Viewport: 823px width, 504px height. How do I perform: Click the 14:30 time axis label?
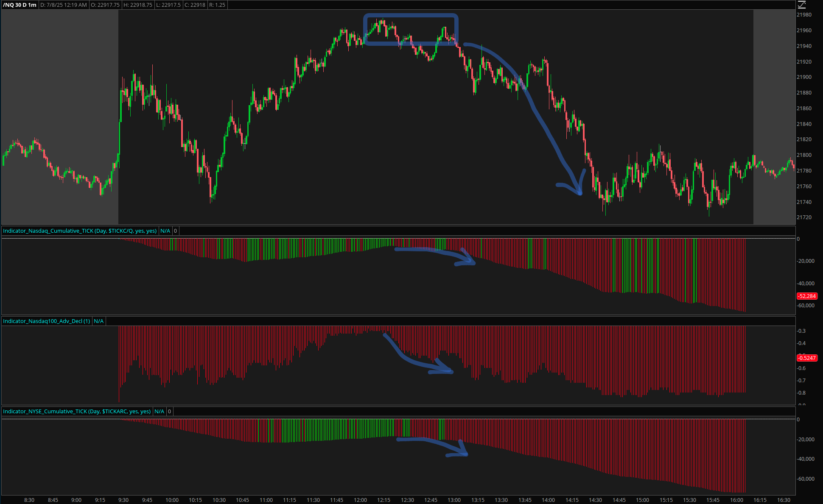coord(595,500)
